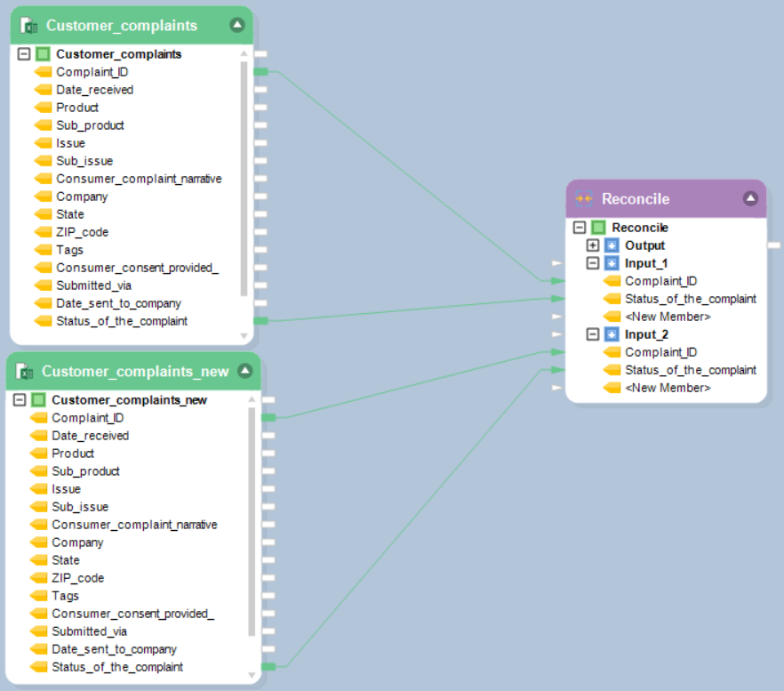Click the Excel icon in Customer_complaints header
This screenshot has height=691, width=784.
(28, 26)
